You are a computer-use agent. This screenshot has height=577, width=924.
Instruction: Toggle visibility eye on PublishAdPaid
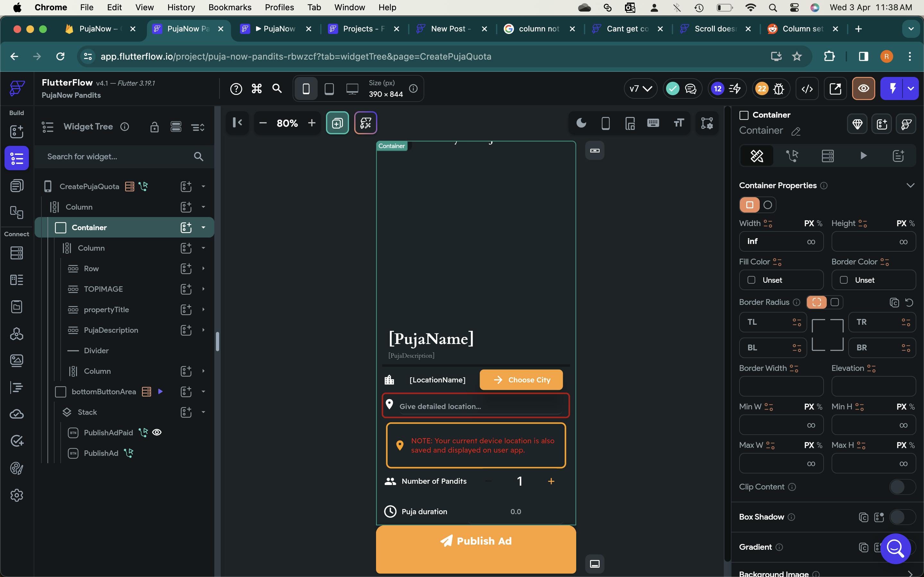(x=157, y=432)
